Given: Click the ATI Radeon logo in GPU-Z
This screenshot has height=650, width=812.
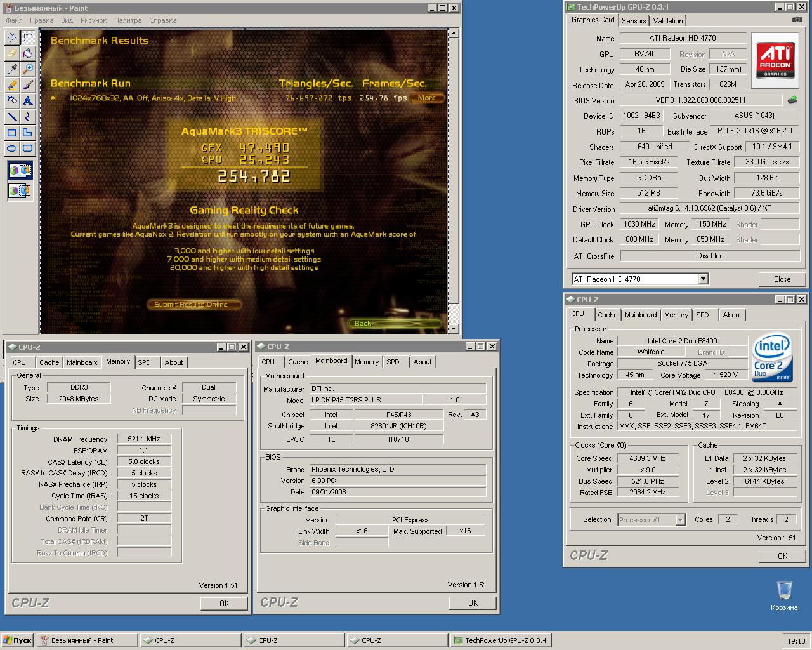Looking at the screenshot, I should (x=775, y=61).
